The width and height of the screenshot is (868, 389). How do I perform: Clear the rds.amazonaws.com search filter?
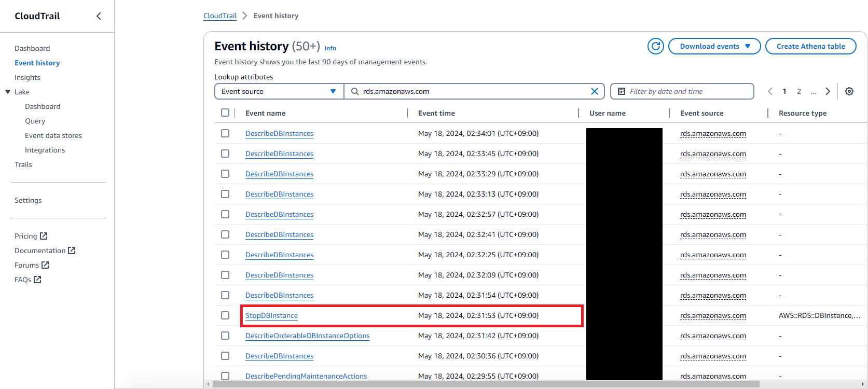tap(595, 91)
